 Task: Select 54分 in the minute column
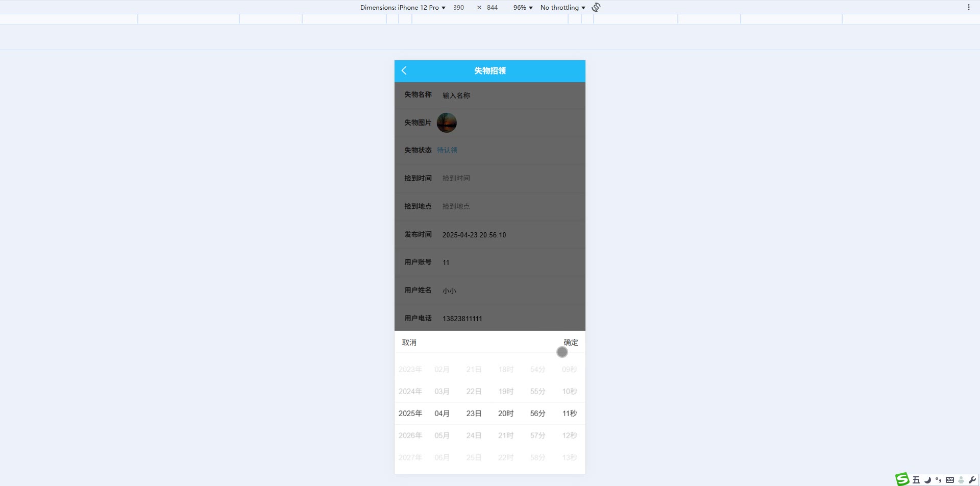click(x=537, y=370)
